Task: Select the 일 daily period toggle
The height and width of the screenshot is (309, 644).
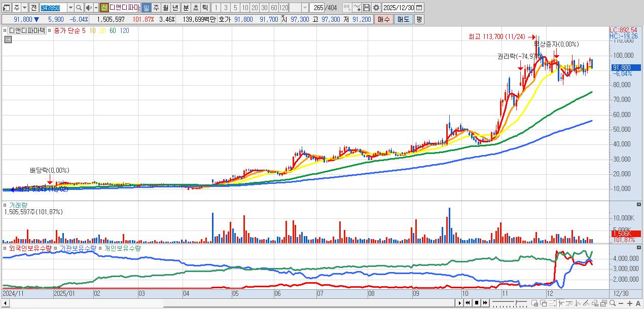Action: click(146, 8)
